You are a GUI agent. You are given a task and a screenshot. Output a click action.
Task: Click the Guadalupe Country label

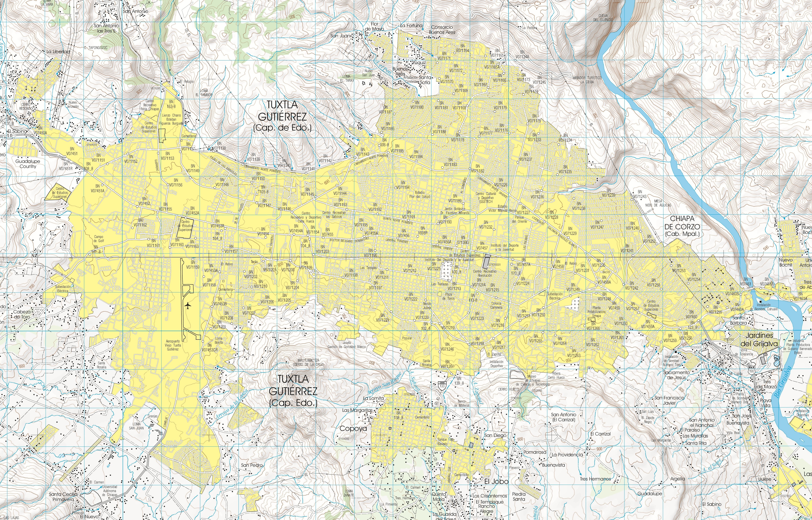tap(28, 164)
